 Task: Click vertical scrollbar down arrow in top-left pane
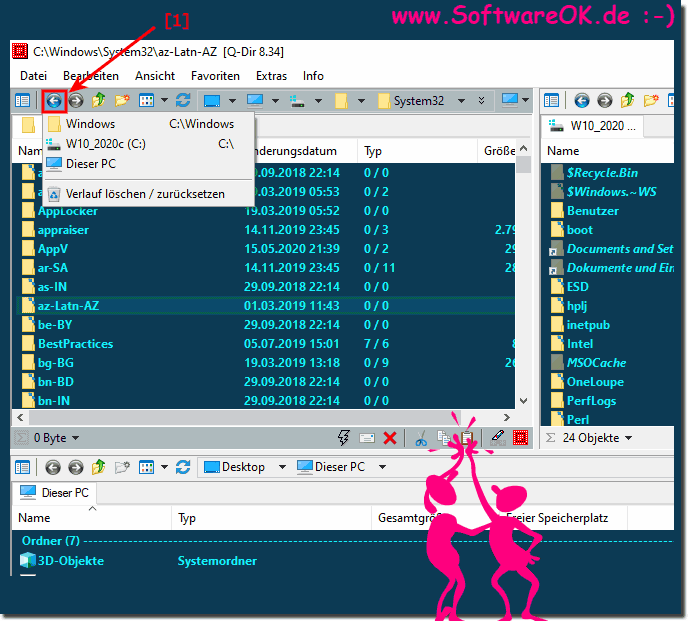click(523, 401)
